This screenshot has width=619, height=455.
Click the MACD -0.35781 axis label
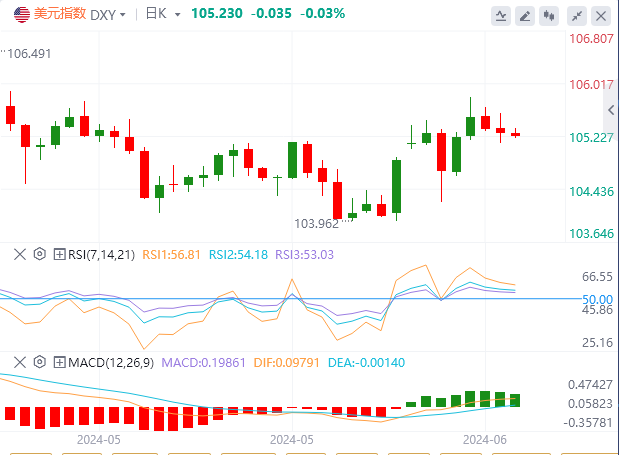click(x=588, y=423)
